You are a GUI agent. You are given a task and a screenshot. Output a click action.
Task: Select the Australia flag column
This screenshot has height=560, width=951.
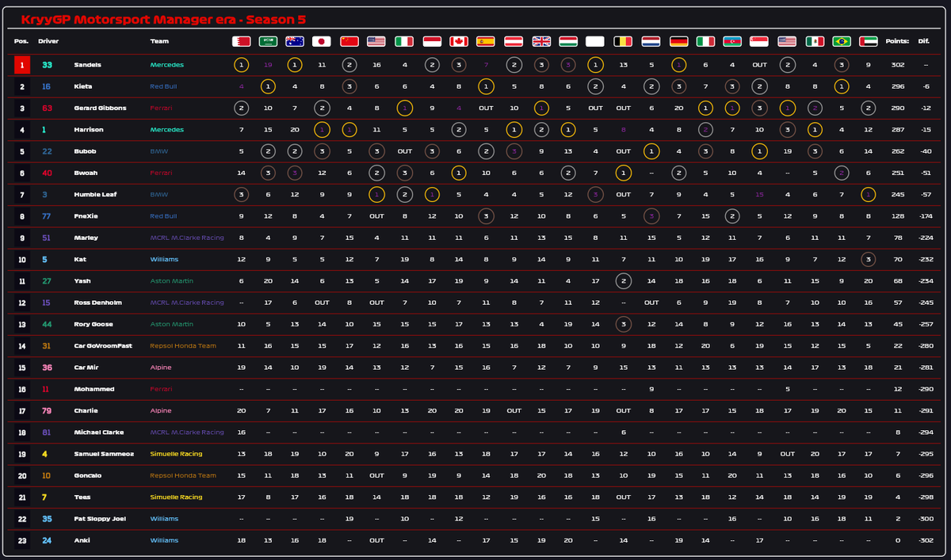click(x=295, y=41)
